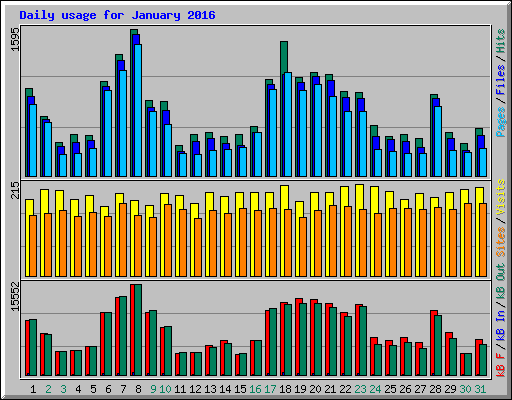The height and width of the screenshot is (400, 512).
Task: Click day label 29 on the x-axis
Action: tap(450, 389)
